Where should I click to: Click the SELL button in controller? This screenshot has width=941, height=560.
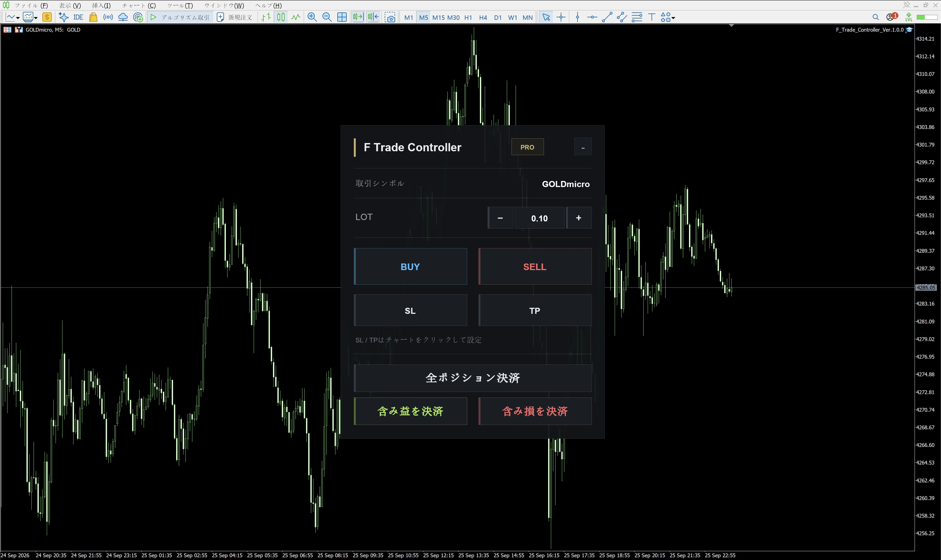tap(535, 267)
